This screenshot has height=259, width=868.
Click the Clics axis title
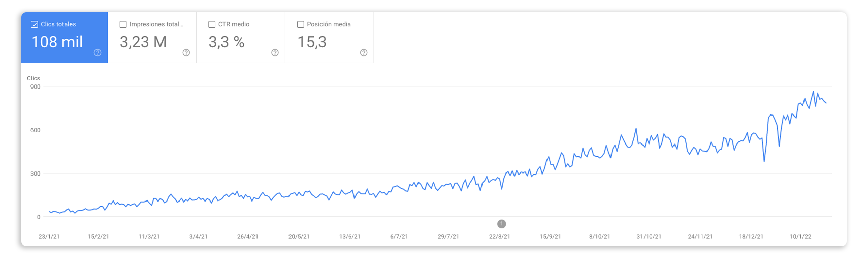tap(34, 78)
